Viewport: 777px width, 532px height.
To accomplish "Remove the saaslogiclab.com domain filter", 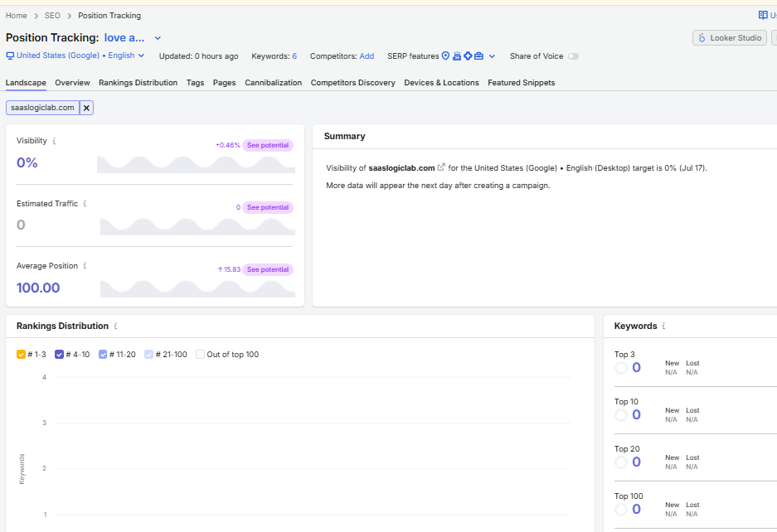I will 86,108.
